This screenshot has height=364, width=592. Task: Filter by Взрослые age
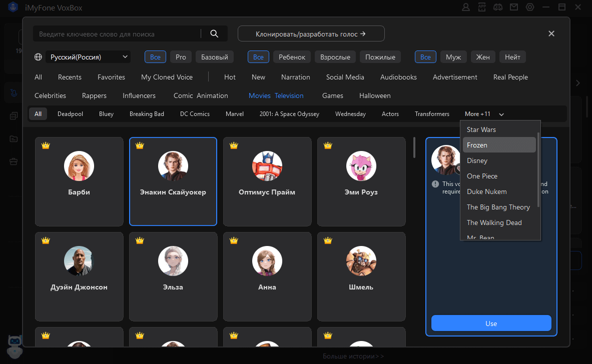click(335, 57)
